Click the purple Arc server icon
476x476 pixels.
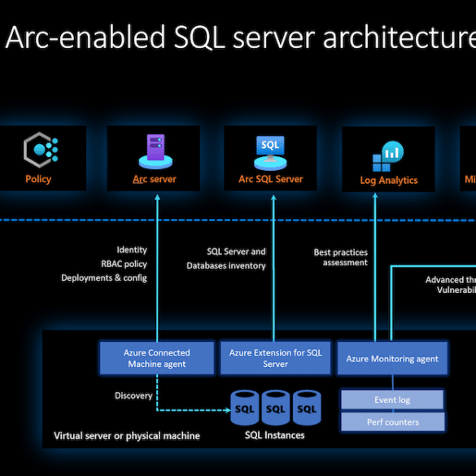pyautogui.click(x=155, y=151)
